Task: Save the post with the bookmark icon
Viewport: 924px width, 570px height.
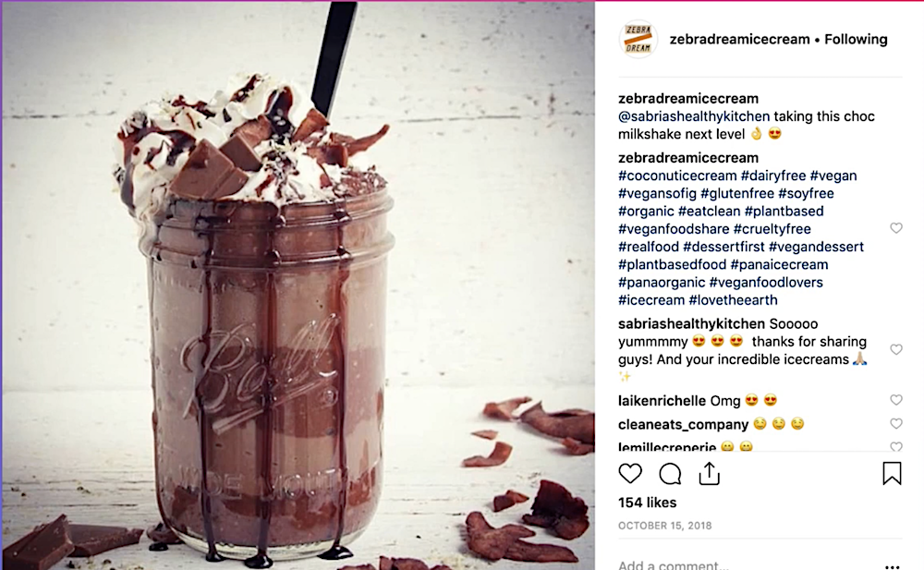Action: point(892,473)
